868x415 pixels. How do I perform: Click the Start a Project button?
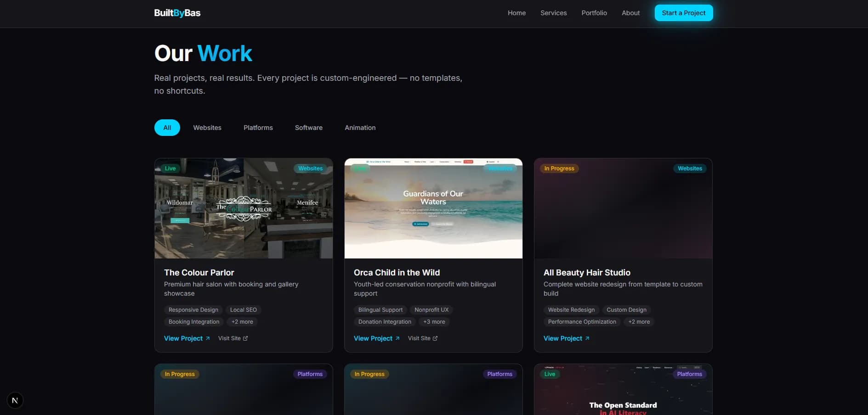point(684,13)
